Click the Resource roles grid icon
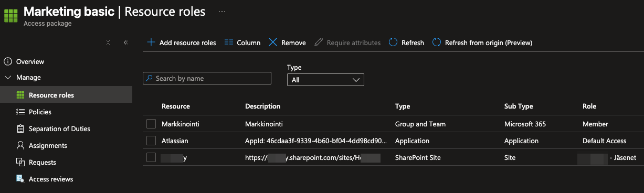Viewport: 644px width, 193px height. coord(20,95)
